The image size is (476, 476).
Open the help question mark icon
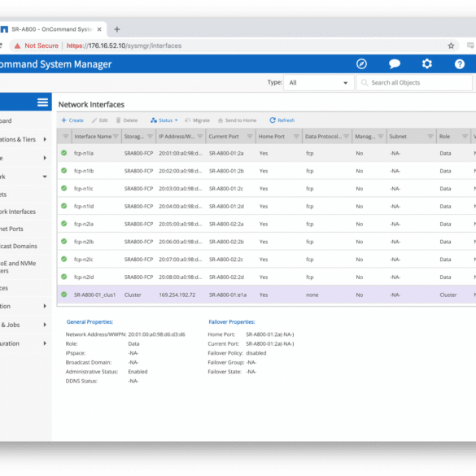pos(459,64)
